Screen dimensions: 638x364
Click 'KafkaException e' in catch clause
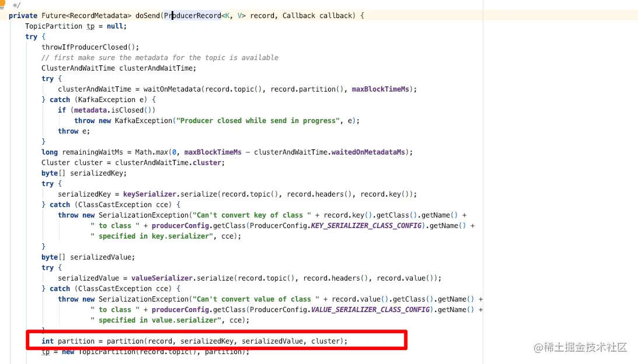(111, 100)
